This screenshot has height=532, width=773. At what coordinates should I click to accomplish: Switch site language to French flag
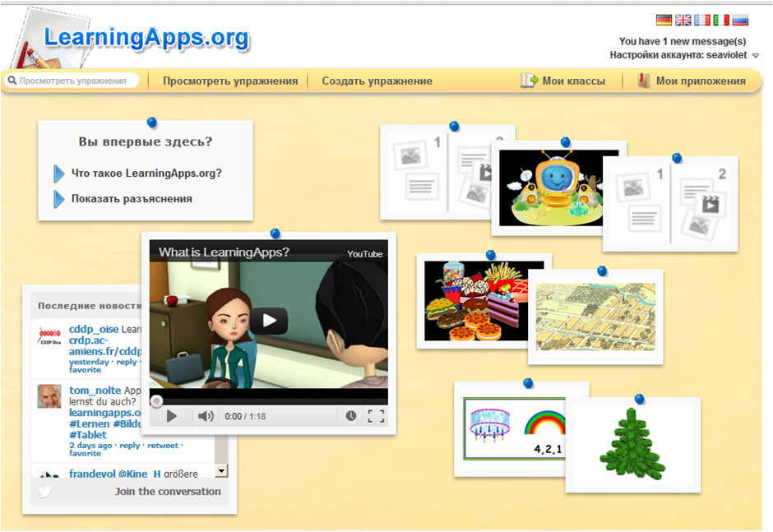pyautogui.click(x=702, y=21)
